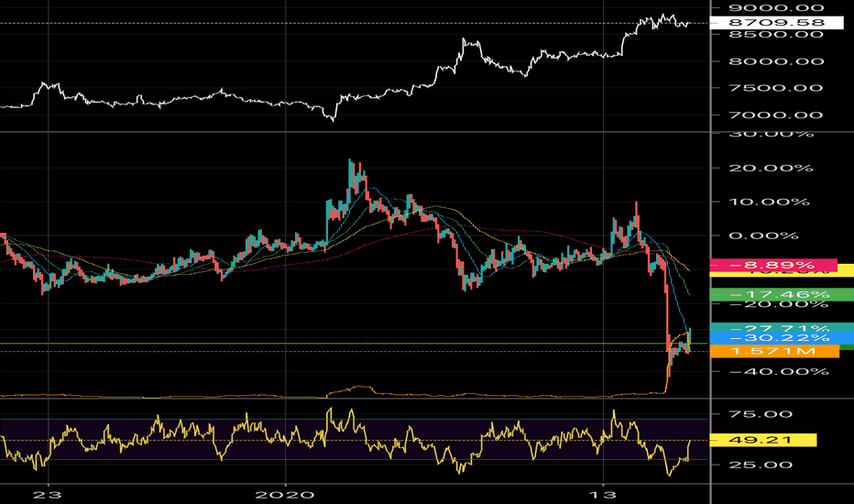Click the 23 date label on time axis
854x504 pixels.
tap(48, 495)
